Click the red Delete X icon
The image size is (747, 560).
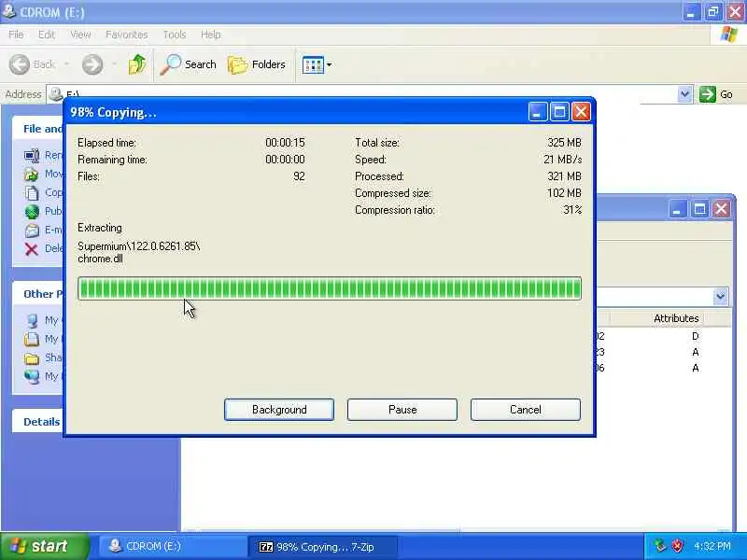click(32, 248)
